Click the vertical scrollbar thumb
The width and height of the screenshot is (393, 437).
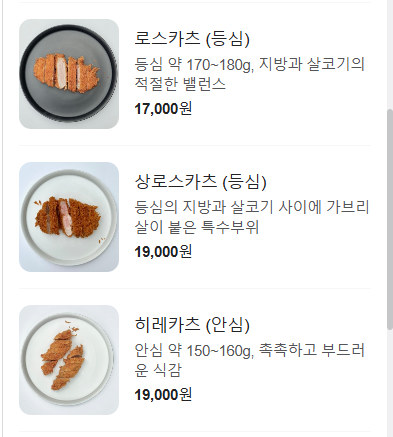[390, 219]
